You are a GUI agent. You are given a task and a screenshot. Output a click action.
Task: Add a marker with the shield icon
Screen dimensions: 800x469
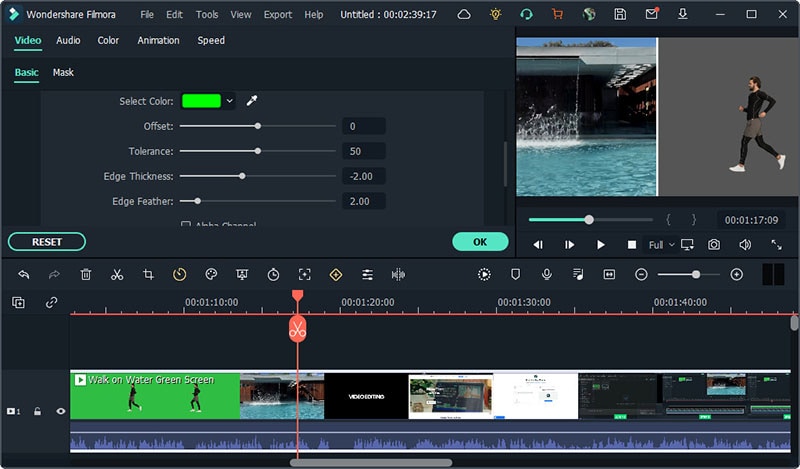pyautogui.click(x=515, y=275)
